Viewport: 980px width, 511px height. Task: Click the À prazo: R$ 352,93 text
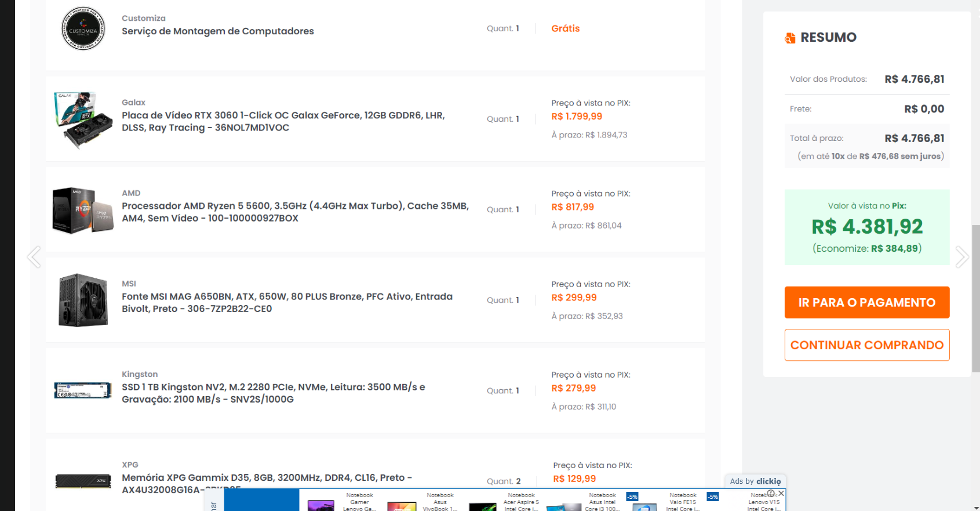(587, 316)
